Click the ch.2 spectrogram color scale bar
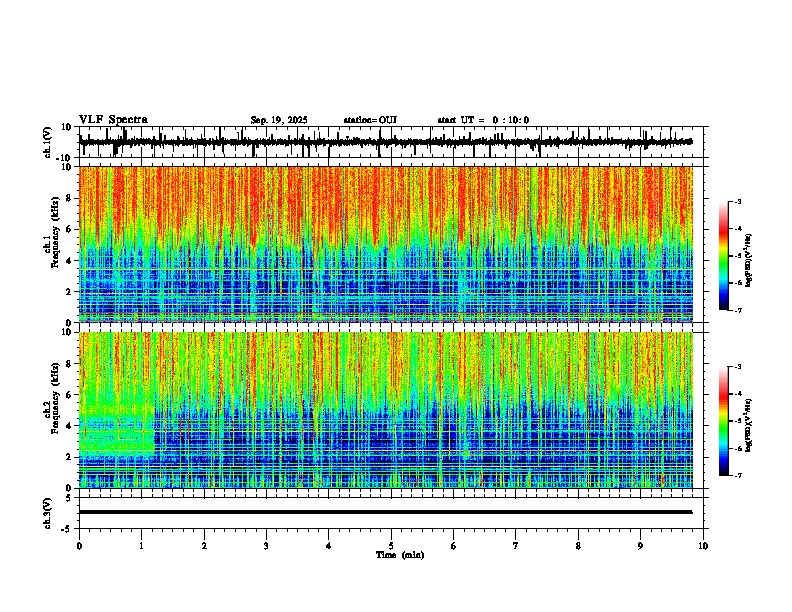This screenshot has height=612, width=792. [x=724, y=421]
